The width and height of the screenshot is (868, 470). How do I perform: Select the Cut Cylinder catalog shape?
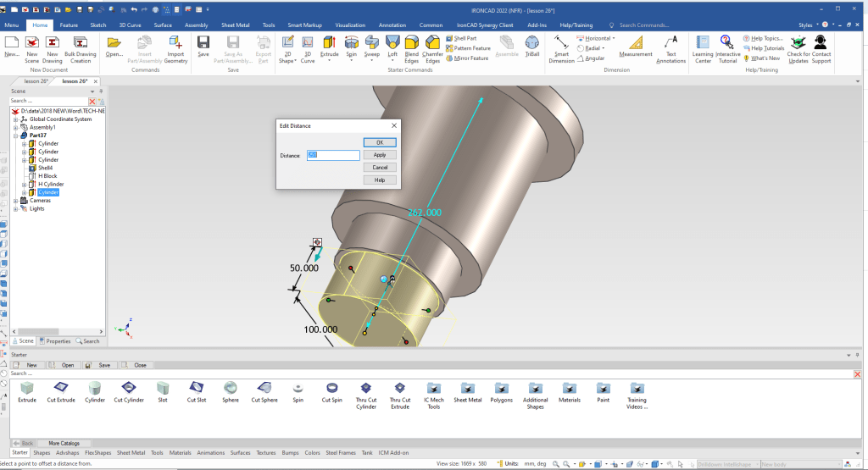pyautogui.click(x=129, y=390)
